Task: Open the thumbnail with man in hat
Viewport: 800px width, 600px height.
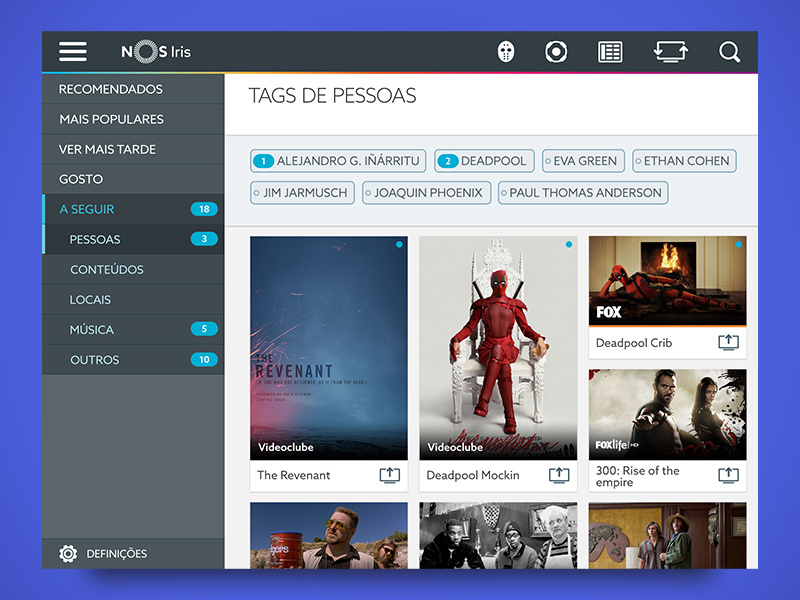Action: point(667,536)
